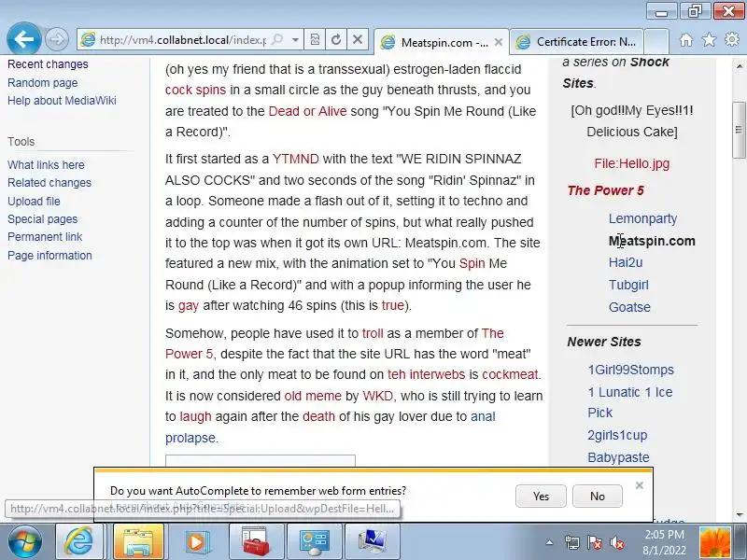This screenshot has width=747, height=560.
Task: Open the red toolbox taskbar app
Action: coord(256,541)
